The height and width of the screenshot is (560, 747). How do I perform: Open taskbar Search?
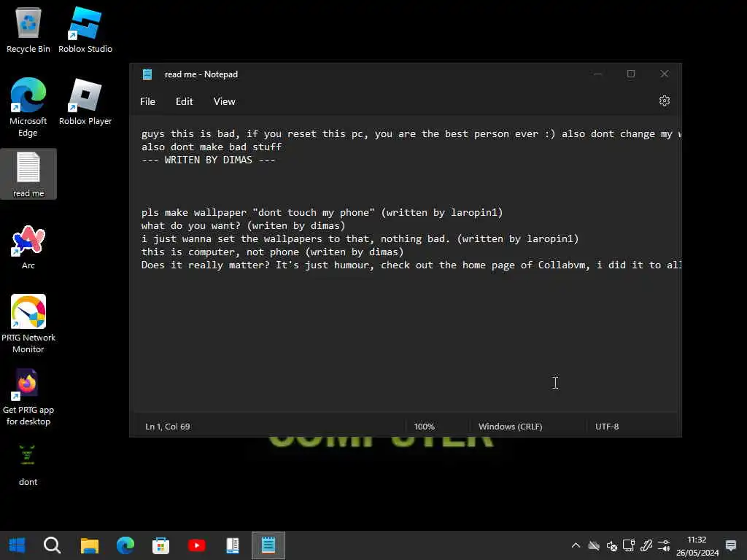[52, 545]
